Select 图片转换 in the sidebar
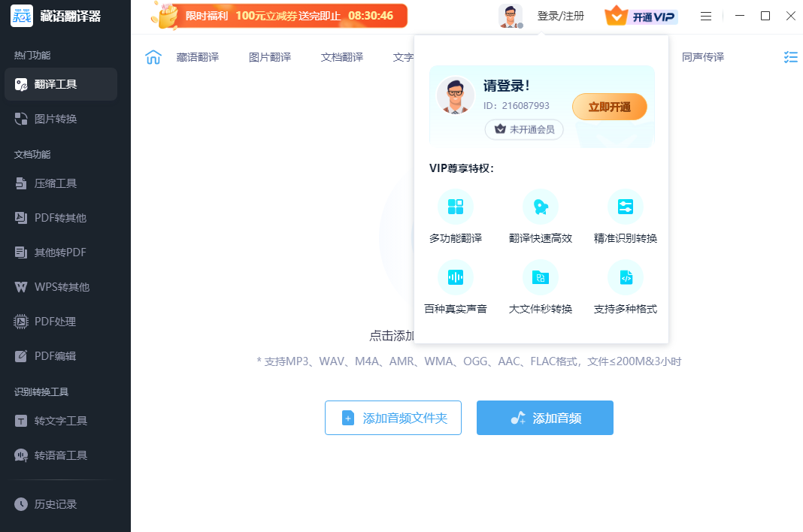 [x=56, y=119]
